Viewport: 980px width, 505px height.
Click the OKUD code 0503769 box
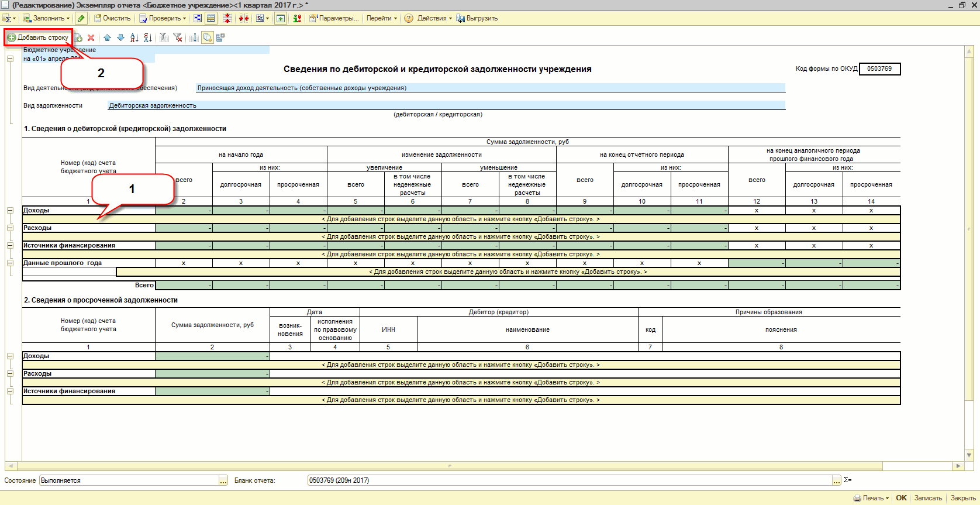pyautogui.click(x=879, y=69)
